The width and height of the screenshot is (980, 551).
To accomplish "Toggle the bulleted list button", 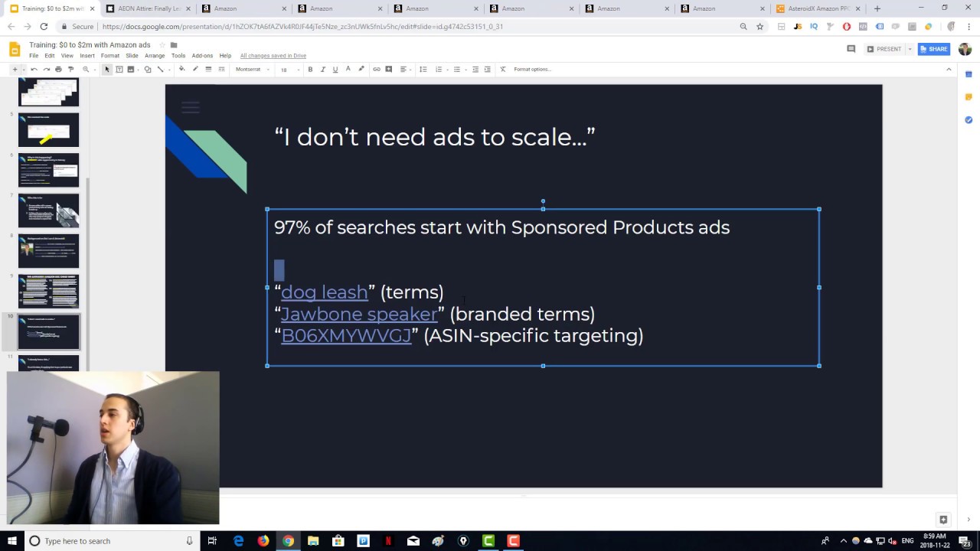I will (x=457, y=69).
